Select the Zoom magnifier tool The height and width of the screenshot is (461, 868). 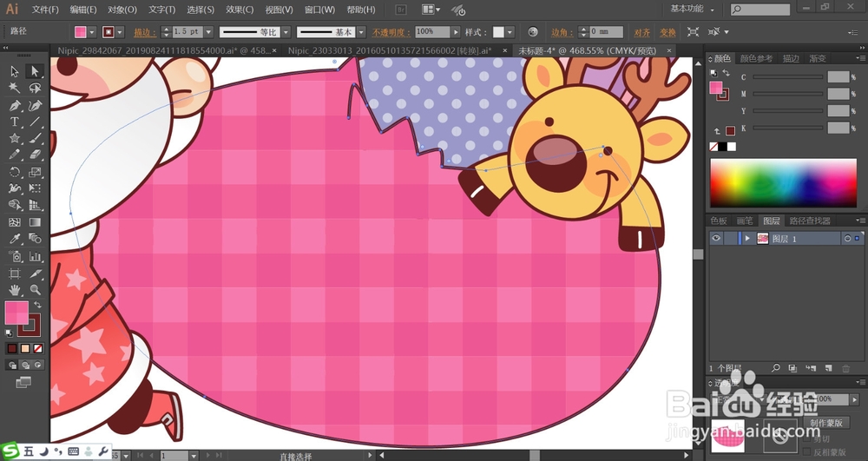click(x=35, y=290)
